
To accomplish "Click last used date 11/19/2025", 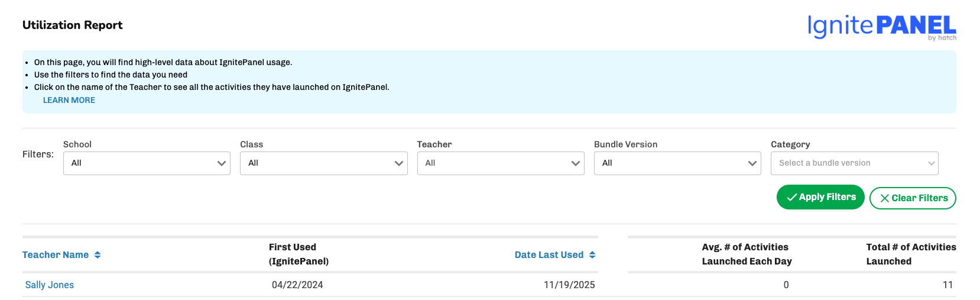I will point(569,285).
